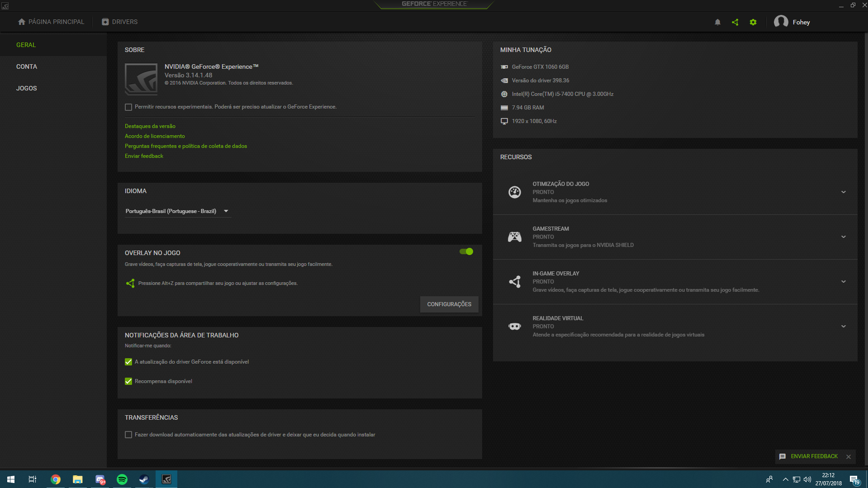Click Enviar Feedback floating button

[814, 456]
